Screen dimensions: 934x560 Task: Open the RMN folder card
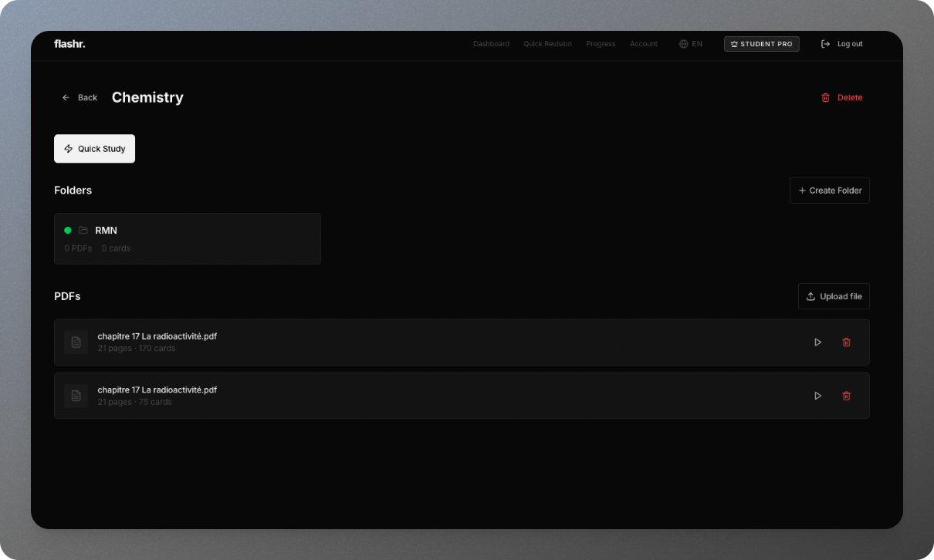187,238
